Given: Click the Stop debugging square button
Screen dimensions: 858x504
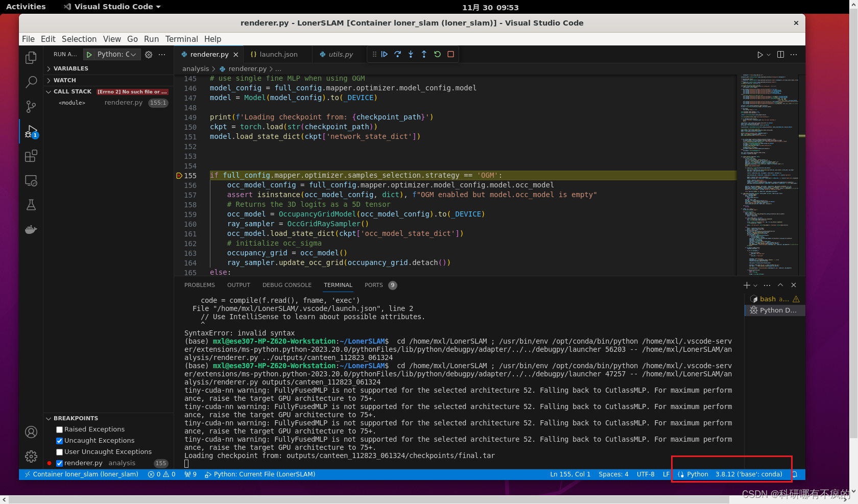Looking at the screenshot, I should click(x=450, y=54).
